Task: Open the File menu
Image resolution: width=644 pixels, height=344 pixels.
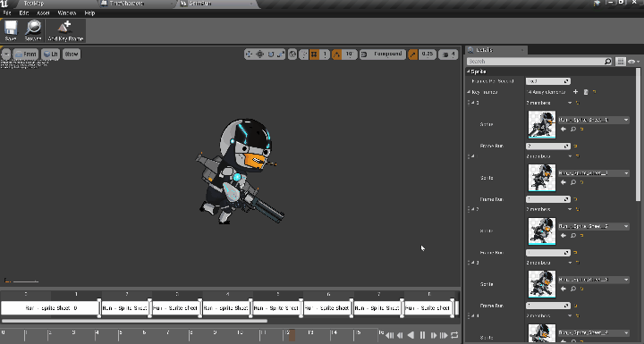Action: point(7,13)
